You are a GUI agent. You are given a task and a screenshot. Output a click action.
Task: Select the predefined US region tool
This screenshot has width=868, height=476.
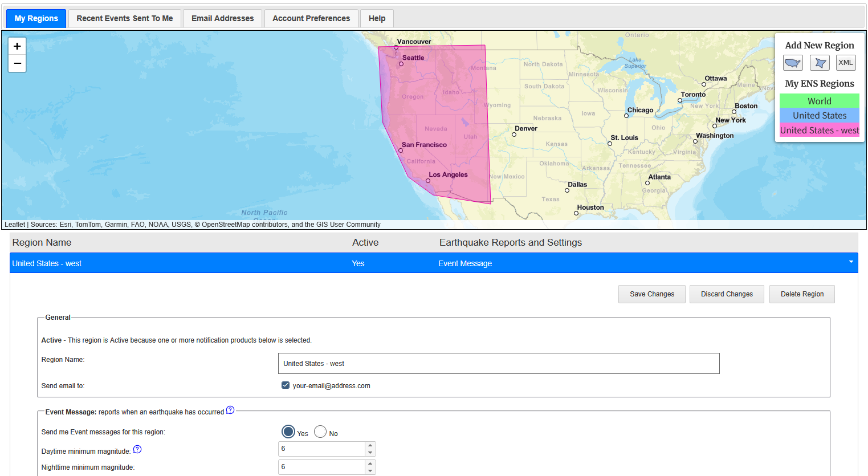[793, 62]
